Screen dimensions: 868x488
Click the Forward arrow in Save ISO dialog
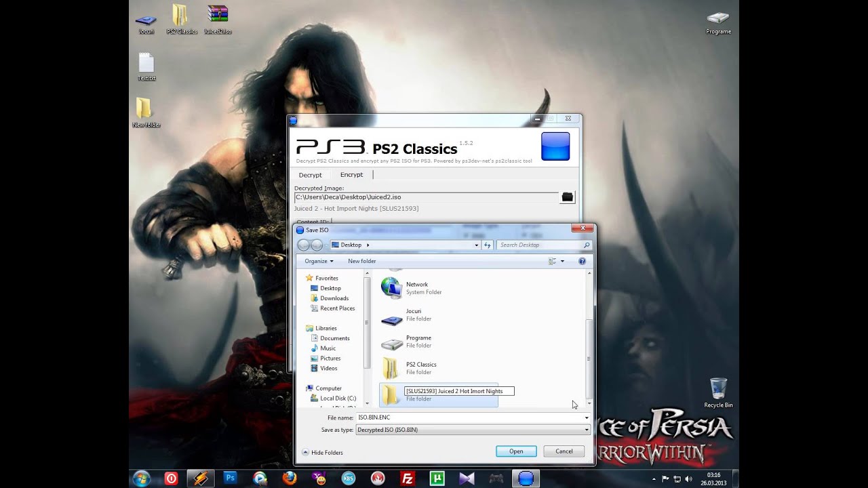click(x=316, y=245)
